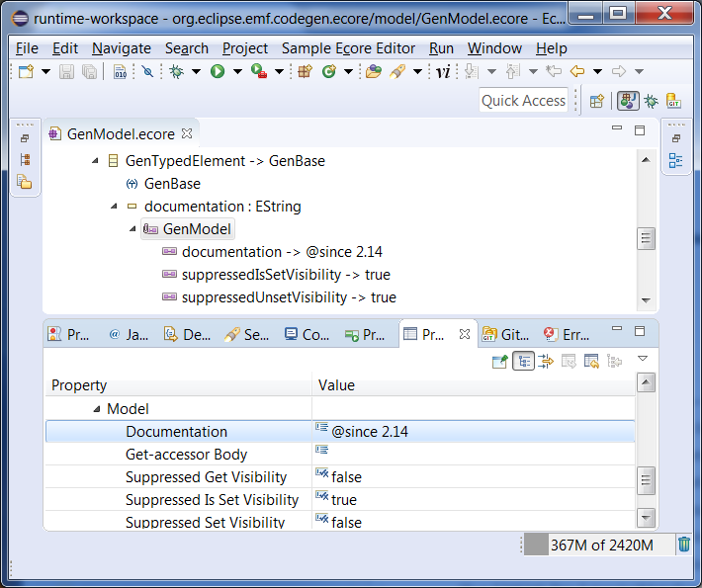Collapse the Model property category
Image resolution: width=702 pixels, height=588 pixels.
97,409
